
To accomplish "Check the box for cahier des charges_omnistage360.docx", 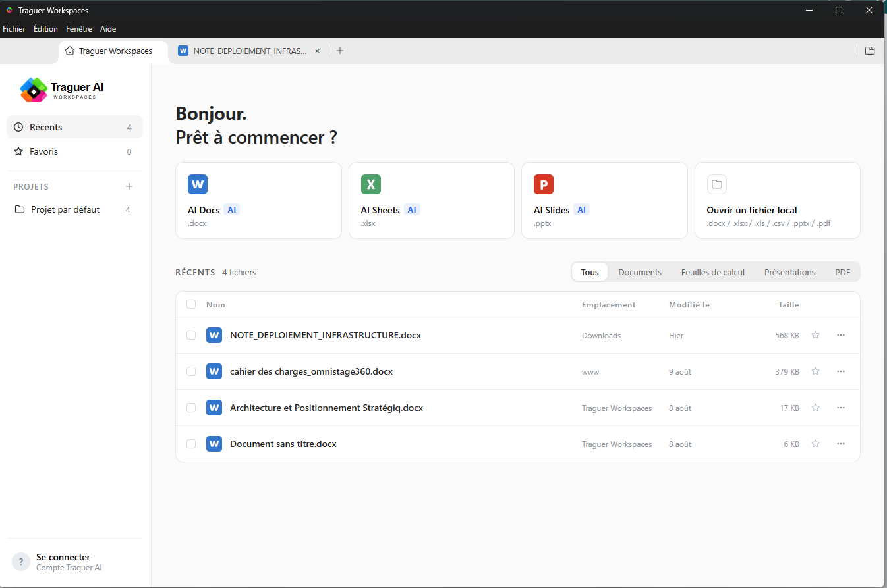I will click(191, 371).
